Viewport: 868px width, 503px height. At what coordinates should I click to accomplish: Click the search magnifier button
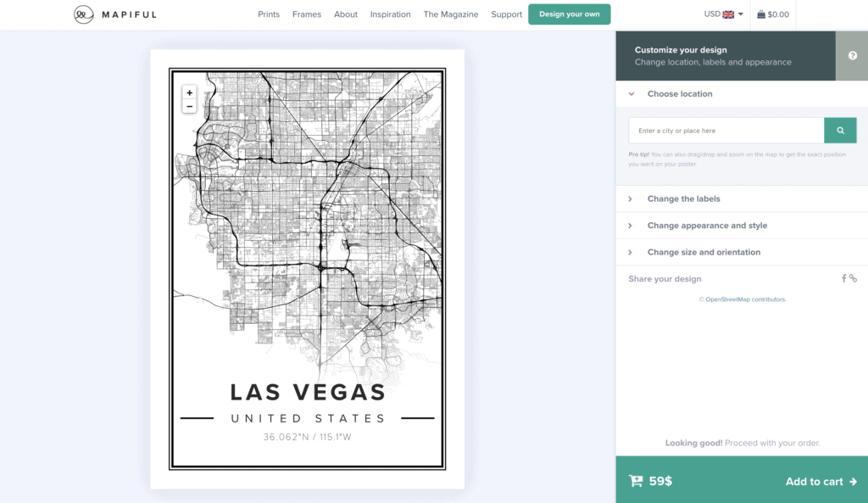tap(840, 130)
